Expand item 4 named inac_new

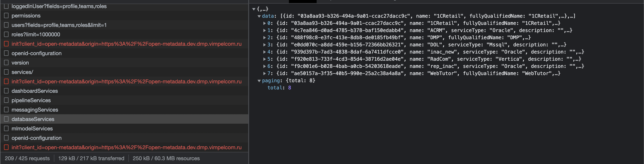pyautogui.click(x=265, y=52)
